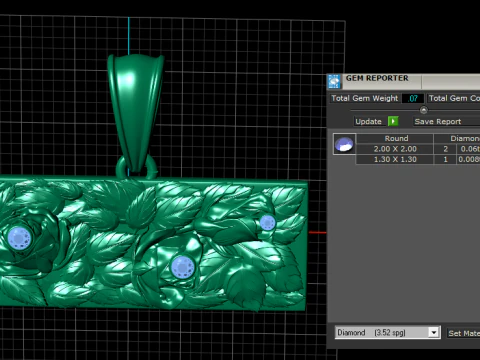Select the round gem thumbnail in report
The image size is (480, 360).
coord(344,144)
